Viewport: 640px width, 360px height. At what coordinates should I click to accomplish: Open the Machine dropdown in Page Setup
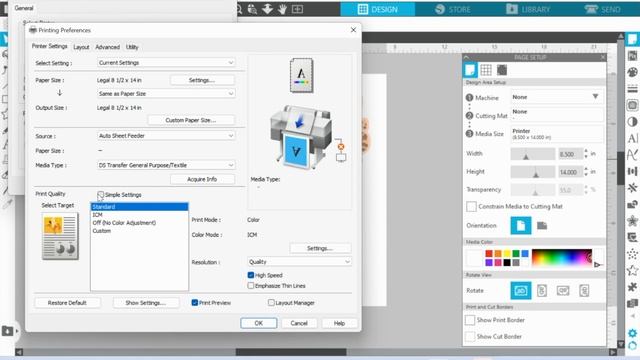[x=557, y=97]
